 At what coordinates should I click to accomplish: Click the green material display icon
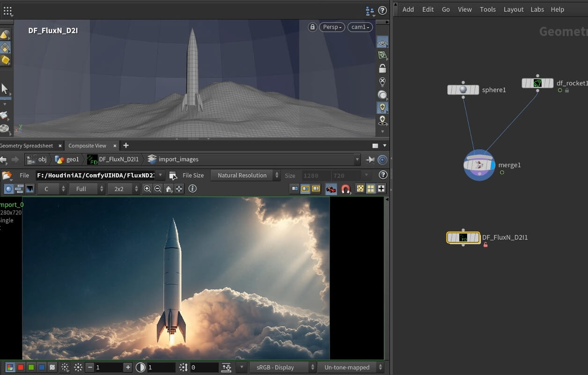[382, 55]
